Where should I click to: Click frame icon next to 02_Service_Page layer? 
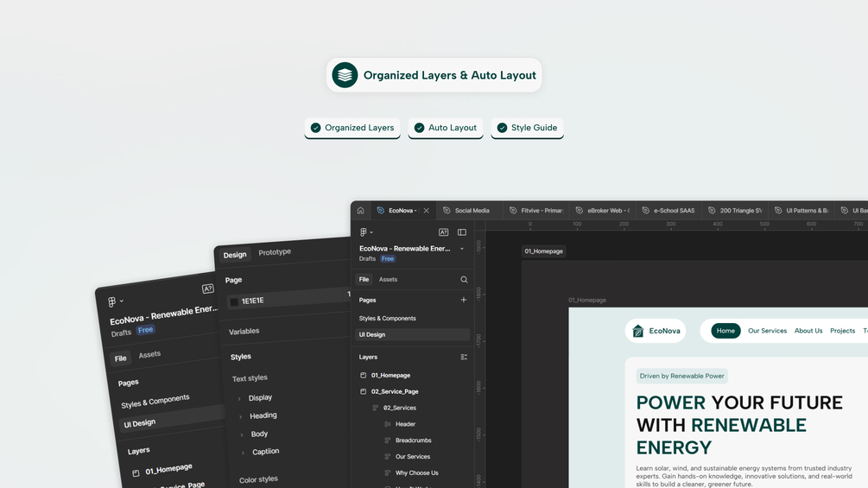pos(363,391)
